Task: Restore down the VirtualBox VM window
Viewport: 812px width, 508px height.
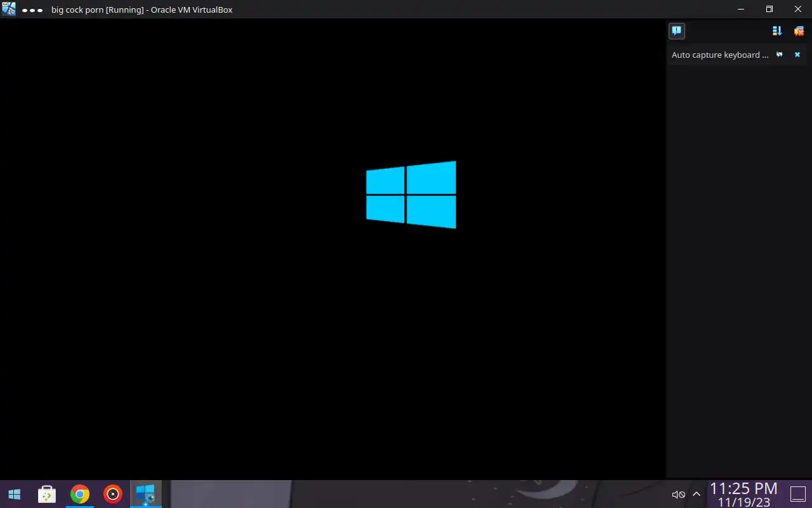Action: point(769,9)
